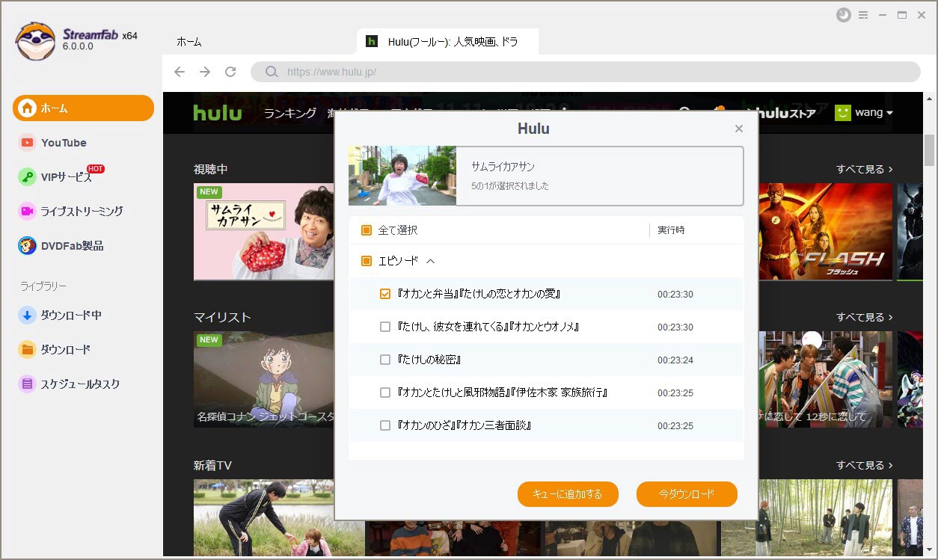Click the 00:23:24 duration value
The width and height of the screenshot is (938, 560).
675,360
